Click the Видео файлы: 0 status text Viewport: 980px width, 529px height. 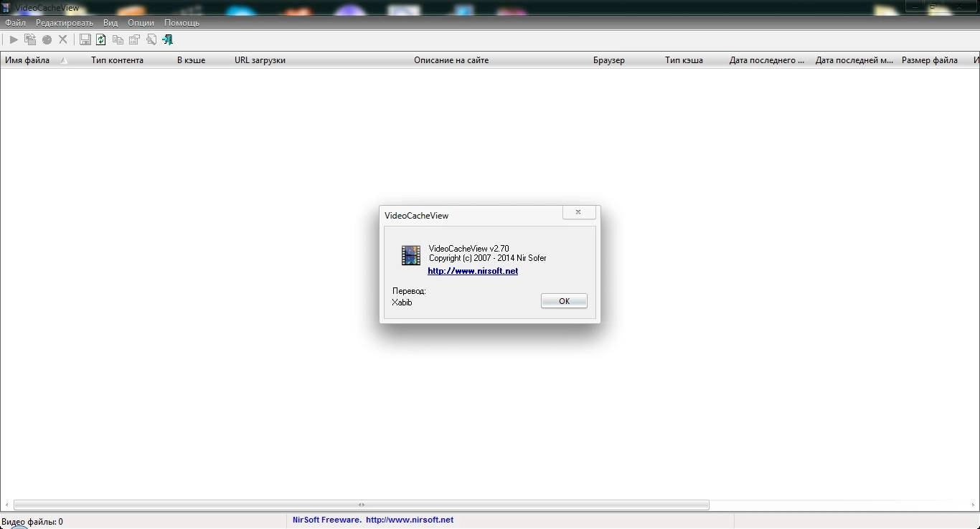[32, 522]
